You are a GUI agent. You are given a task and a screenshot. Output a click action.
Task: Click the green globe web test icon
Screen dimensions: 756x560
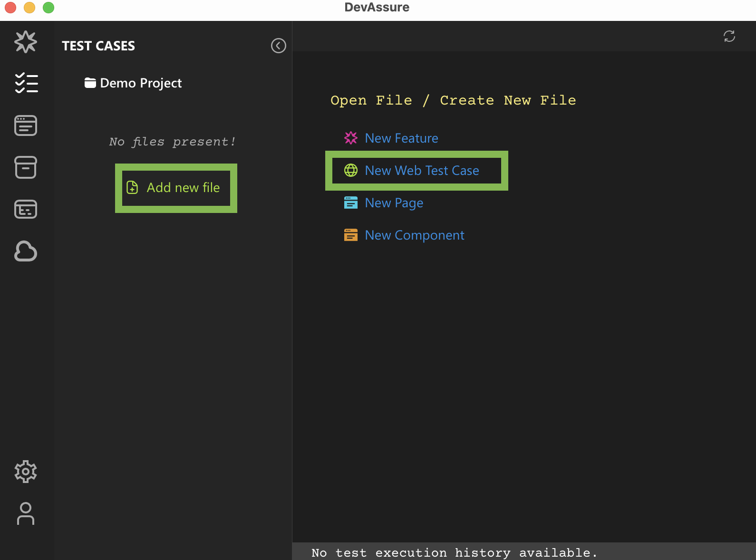(351, 170)
